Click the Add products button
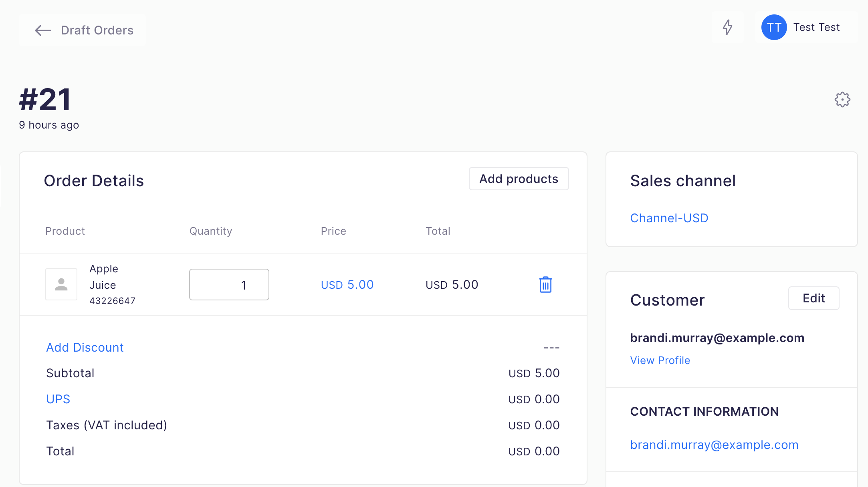Image resolution: width=868 pixels, height=487 pixels. point(519,179)
